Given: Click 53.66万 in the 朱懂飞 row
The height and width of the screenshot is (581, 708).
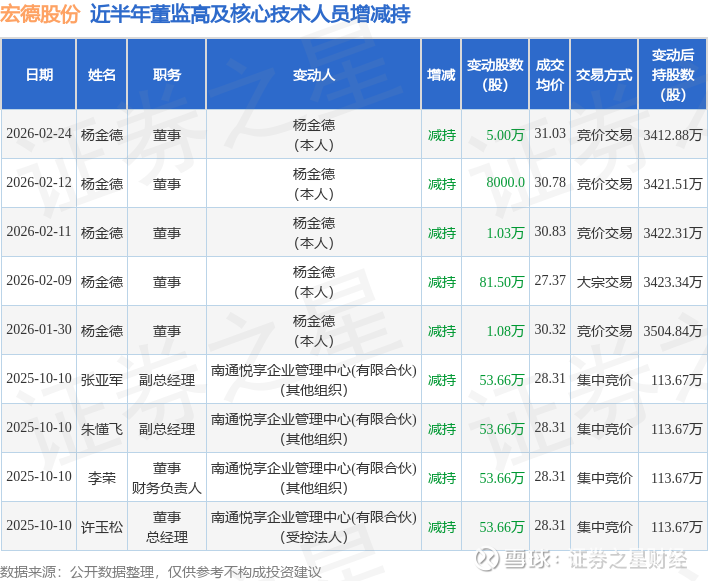Looking at the screenshot, I should click(x=501, y=428).
